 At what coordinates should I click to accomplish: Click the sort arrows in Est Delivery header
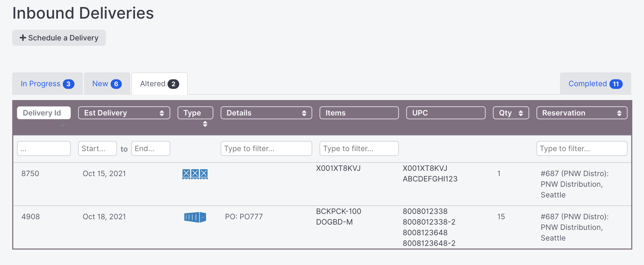(x=162, y=113)
